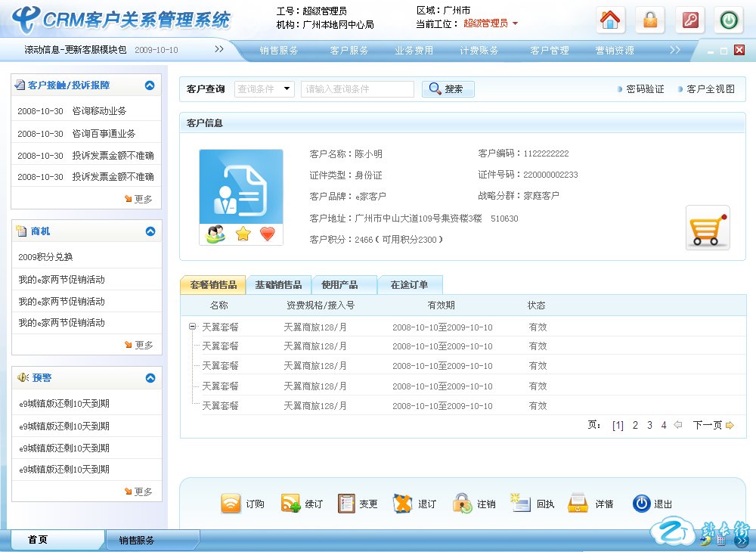Click the padlock lock-screen icon

pos(650,20)
